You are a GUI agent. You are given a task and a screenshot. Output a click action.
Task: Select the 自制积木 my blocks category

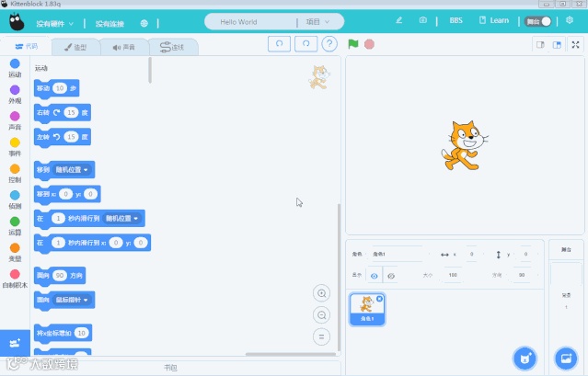tap(15, 279)
